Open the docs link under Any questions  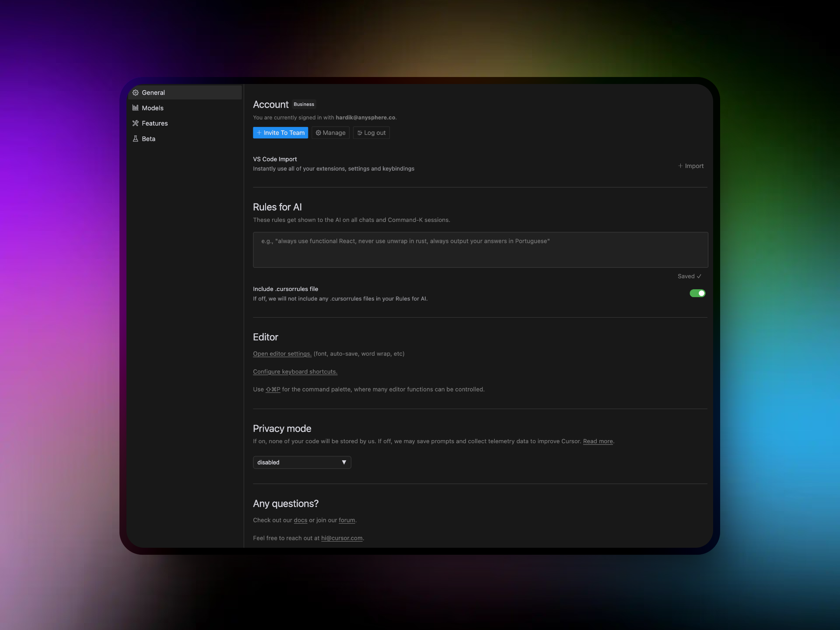coord(301,520)
